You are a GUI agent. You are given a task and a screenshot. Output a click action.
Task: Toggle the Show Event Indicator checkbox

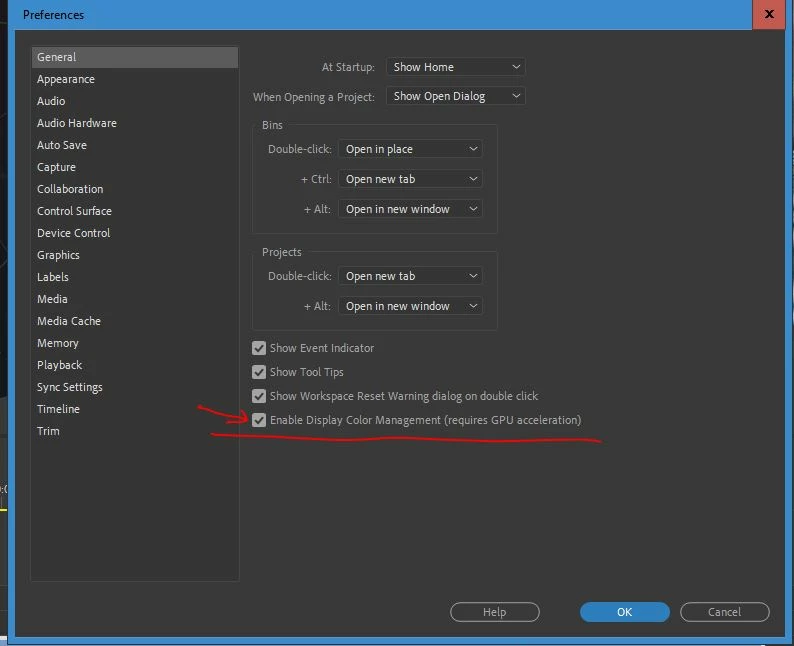[x=259, y=348]
